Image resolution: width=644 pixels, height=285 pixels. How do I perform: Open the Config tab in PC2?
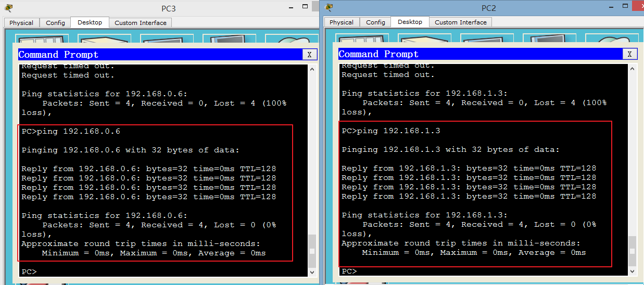[375, 22]
